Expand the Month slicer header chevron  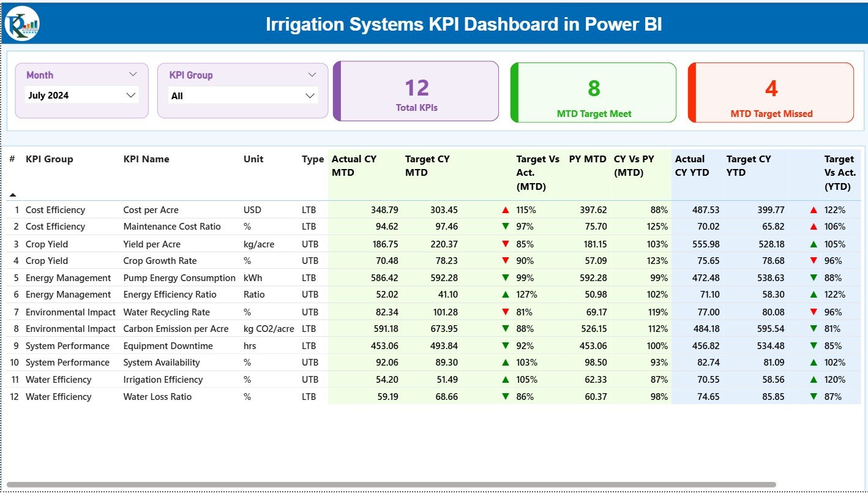pos(134,74)
